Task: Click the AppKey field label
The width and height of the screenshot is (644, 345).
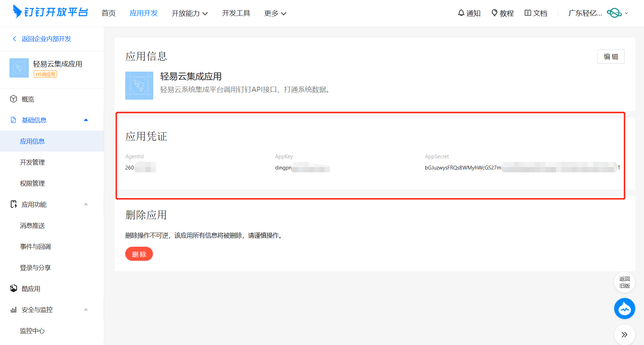Action: coord(284,157)
